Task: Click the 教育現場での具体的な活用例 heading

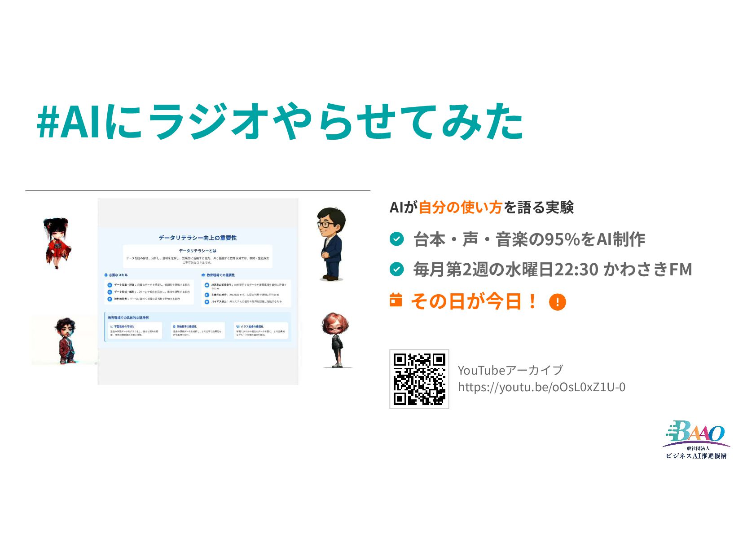Action: click(x=128, y=318)
